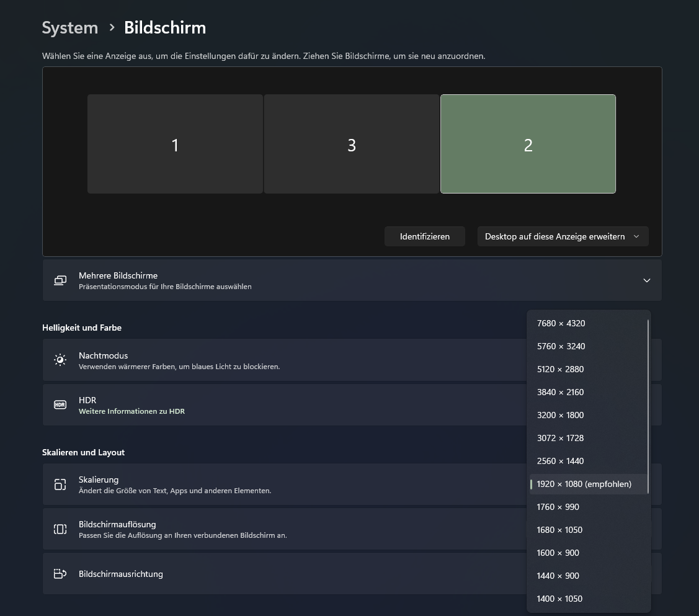The width and height of the screenshot is (699, 616).
Task: Click the HDR badge icon
Action: click(60, 404)
